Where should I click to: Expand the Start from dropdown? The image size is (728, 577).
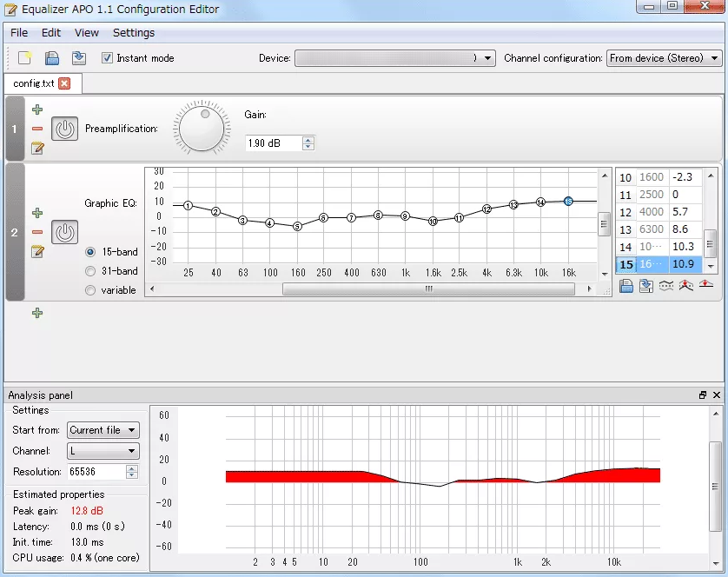[x=103, y=430]
